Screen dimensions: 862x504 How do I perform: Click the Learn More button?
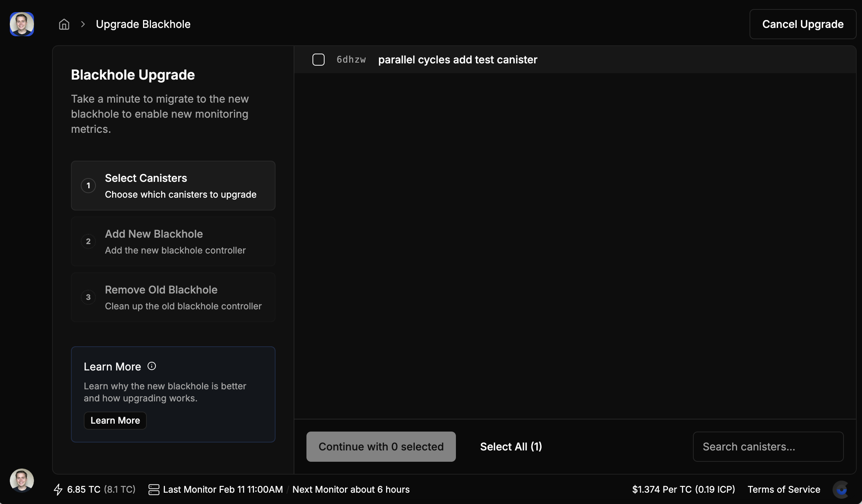tap(115, 420)
